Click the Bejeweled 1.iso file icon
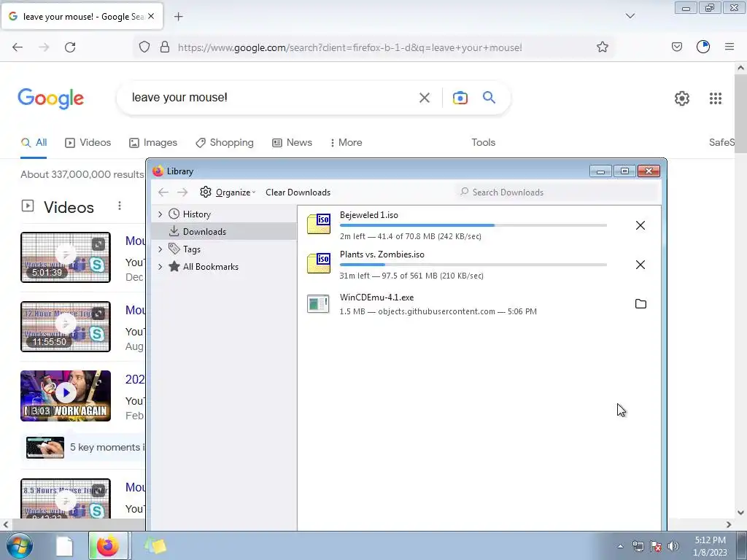 (x=319, y=224)
